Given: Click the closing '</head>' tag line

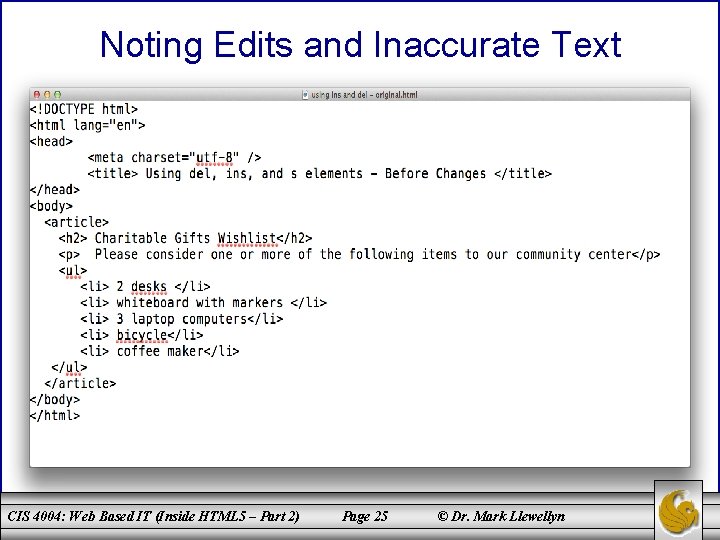Looking at the screenshot, I should tap(55, 190).
